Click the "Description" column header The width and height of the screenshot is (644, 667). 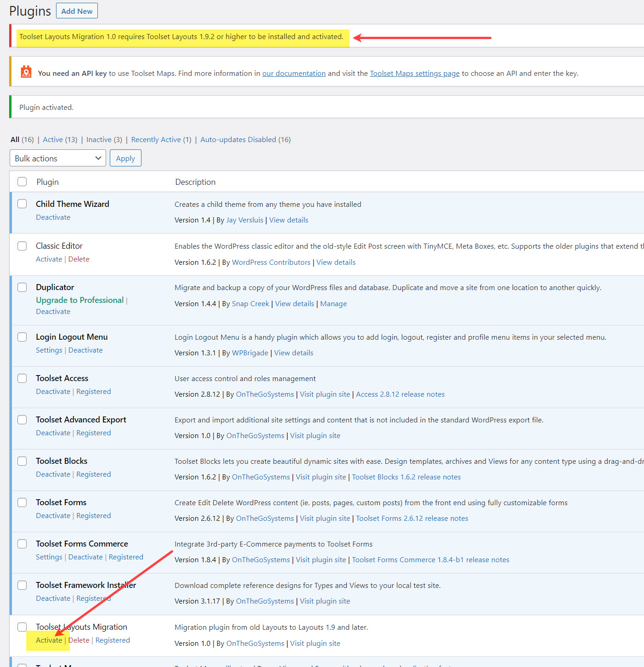tap(195, 182)
